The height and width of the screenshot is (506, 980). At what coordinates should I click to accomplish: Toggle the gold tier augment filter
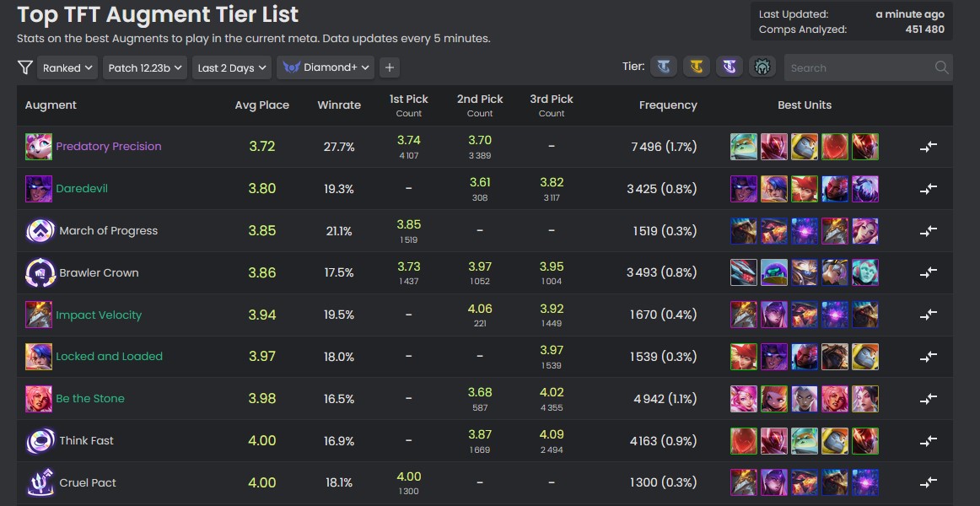[x=697, y=67]
